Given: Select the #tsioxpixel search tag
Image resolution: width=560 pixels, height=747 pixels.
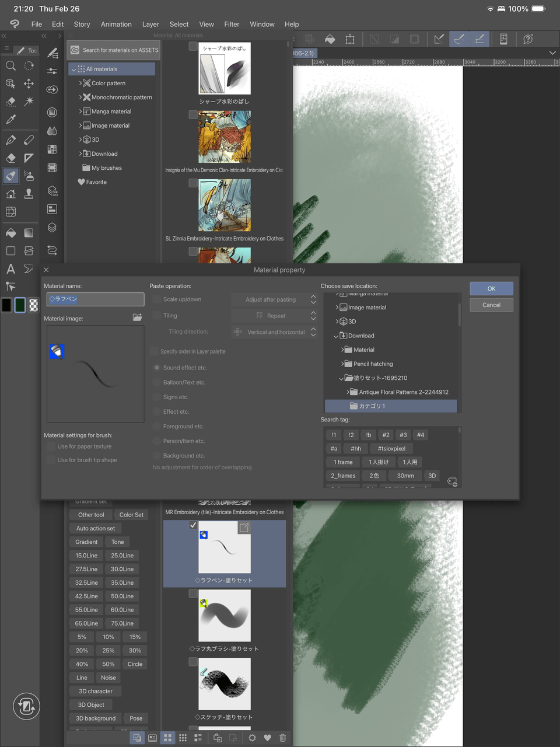Looking at the screenshot, I should (x=391, y=448).
